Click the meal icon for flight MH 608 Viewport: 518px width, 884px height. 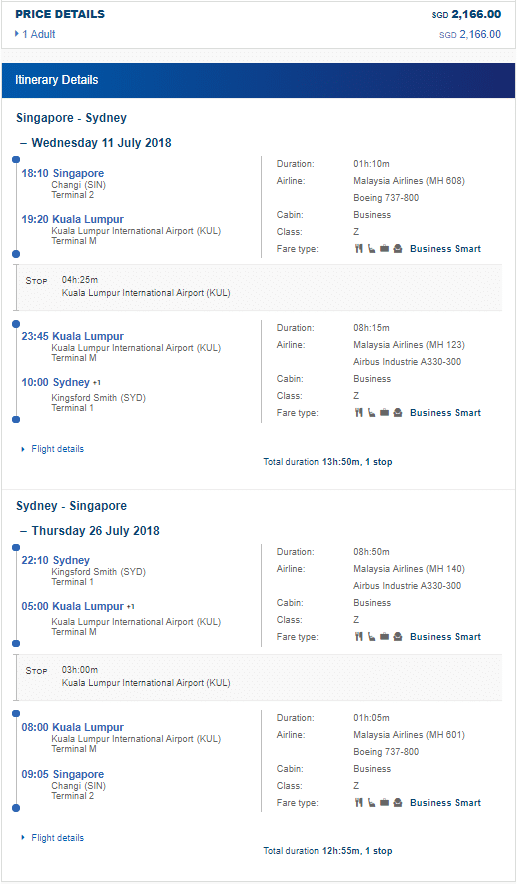(x=358, y=249)
